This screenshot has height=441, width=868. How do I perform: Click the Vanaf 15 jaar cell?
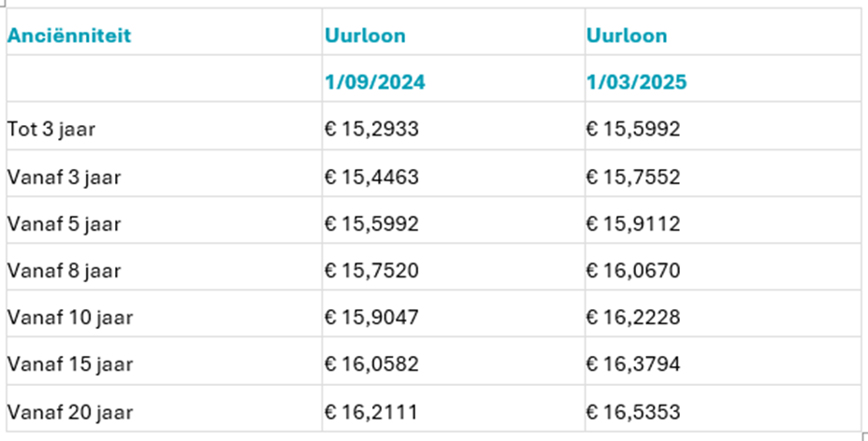tap(70, 364)
